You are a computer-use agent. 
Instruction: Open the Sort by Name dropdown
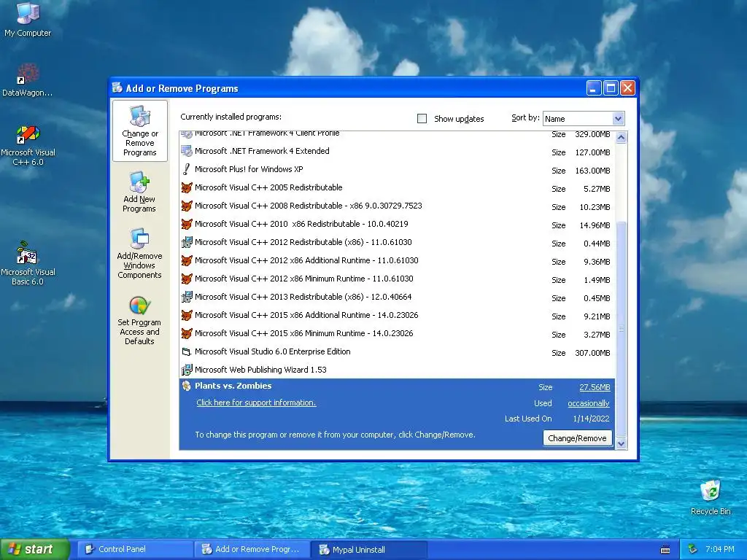[x=618, y=119]
